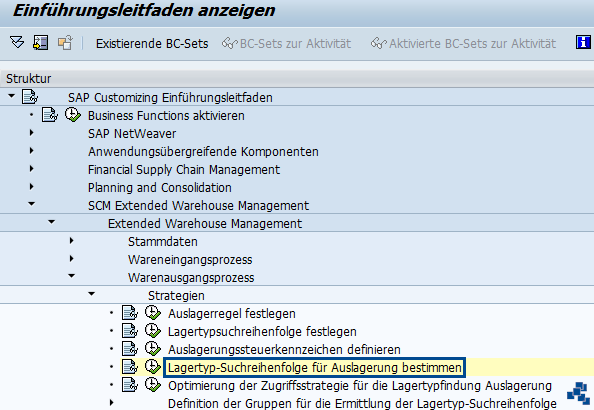Select Wareneingangsprozess tree entry text
Screen dimensions: 594x410
(x=190, y=260)
